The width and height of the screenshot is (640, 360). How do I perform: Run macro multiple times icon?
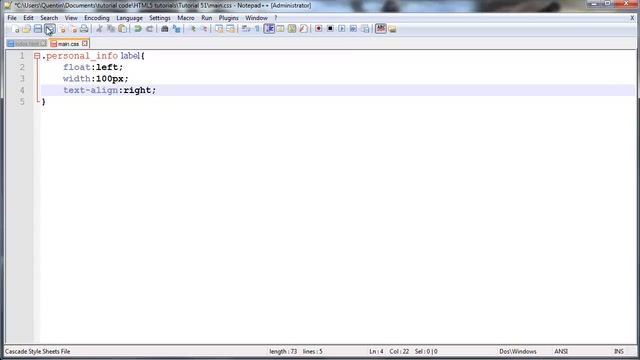[353, 29]
